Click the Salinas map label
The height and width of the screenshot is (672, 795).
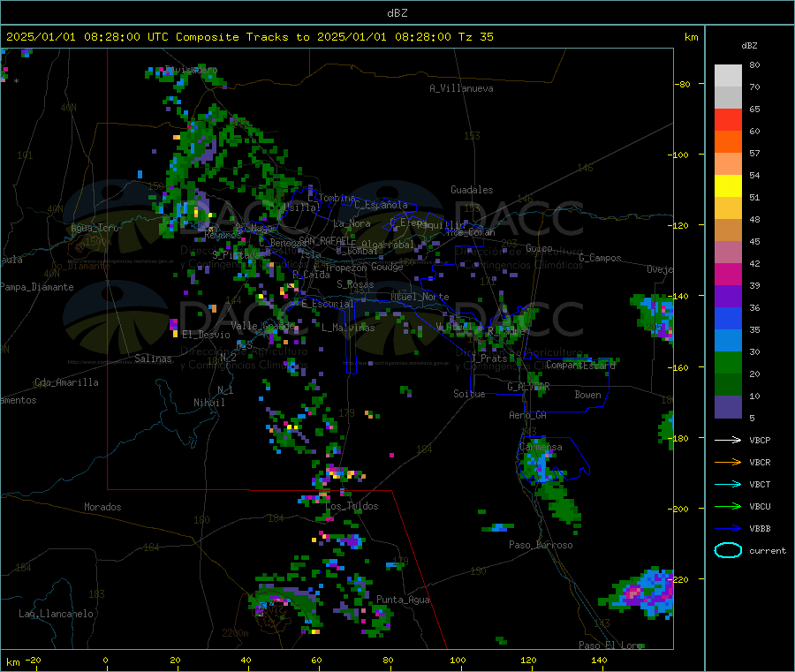tap(153, 359)
